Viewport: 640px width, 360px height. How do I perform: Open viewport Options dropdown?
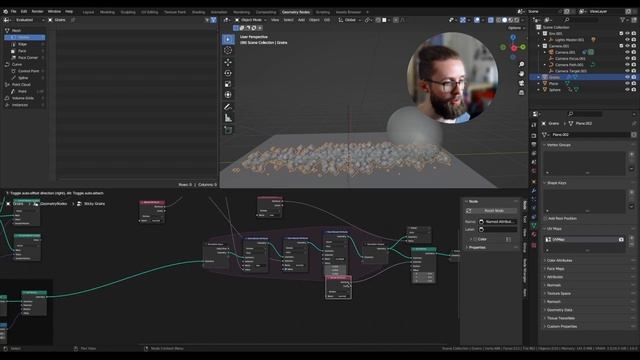(516, 28)
